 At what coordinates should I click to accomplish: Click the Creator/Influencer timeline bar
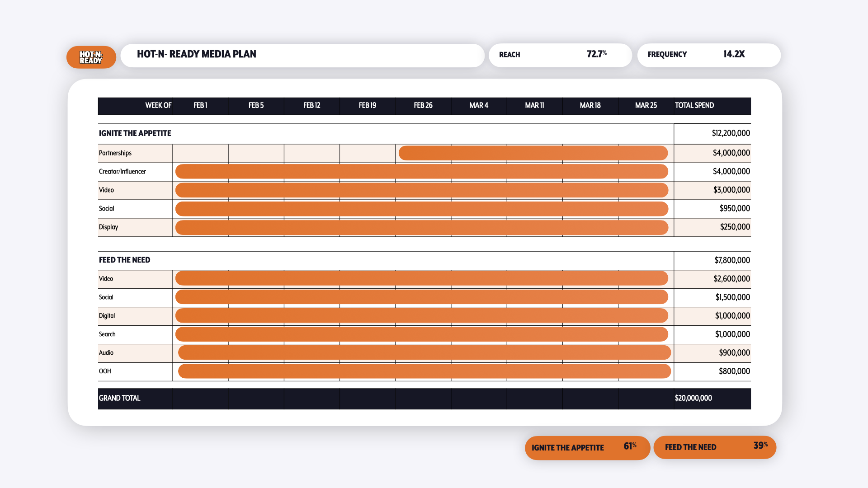[x=422, y=172]
